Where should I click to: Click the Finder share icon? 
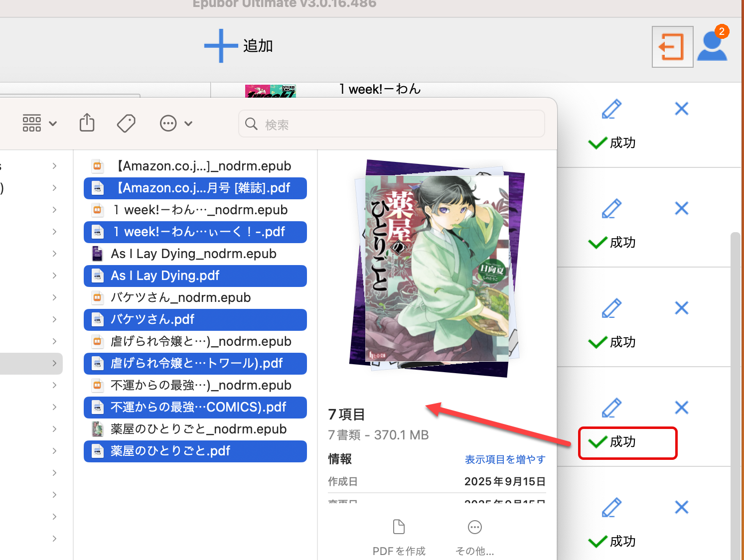point(87,123)
